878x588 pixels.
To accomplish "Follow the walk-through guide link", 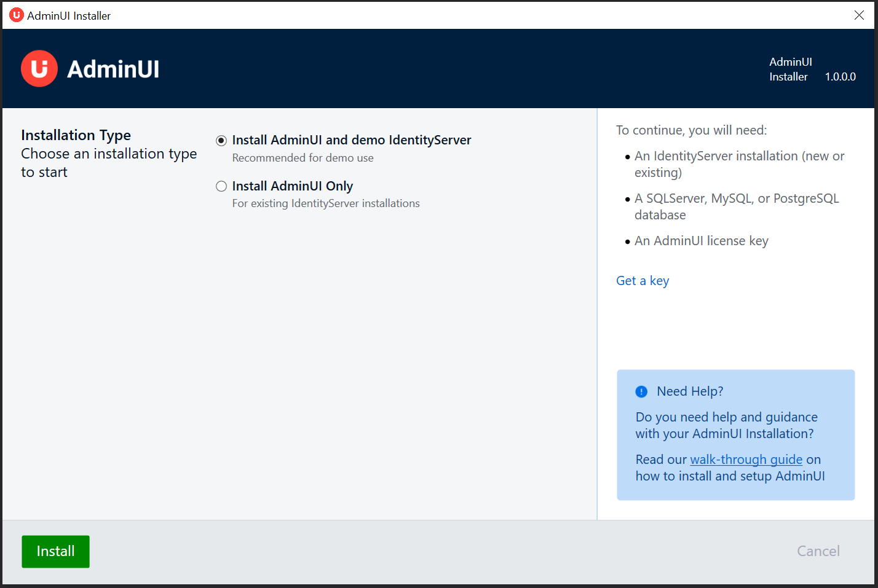I will point(746,460).
